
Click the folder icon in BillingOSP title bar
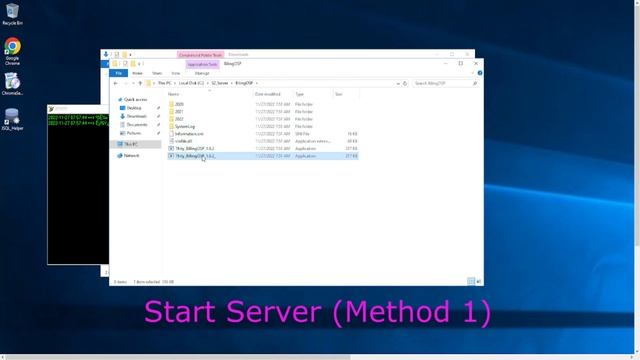coord(115,64)
